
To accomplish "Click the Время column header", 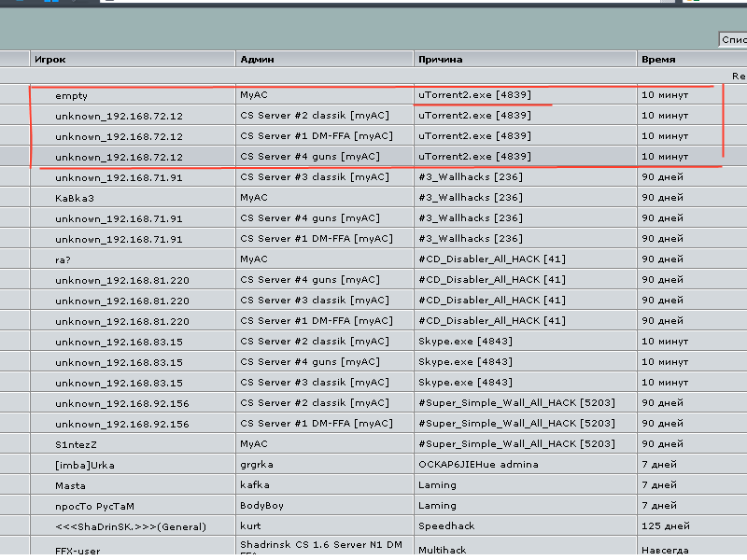I will [657, 59].
